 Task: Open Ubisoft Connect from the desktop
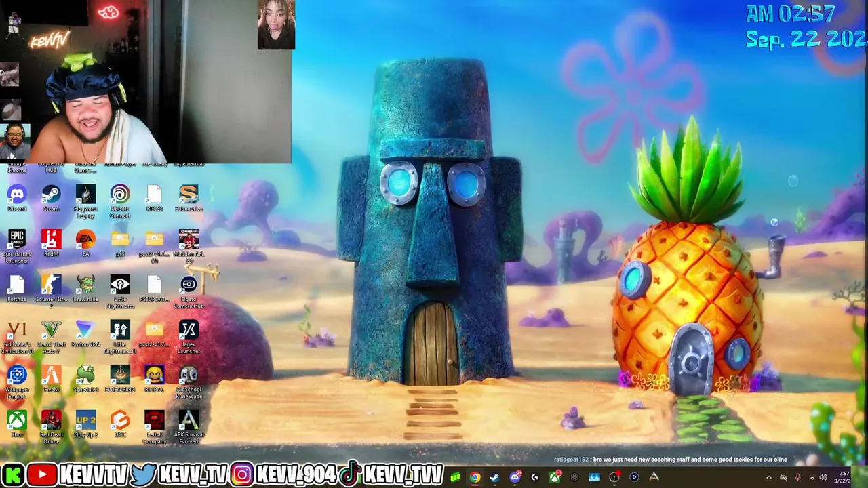pyautogui.click(x=120, y=201)
